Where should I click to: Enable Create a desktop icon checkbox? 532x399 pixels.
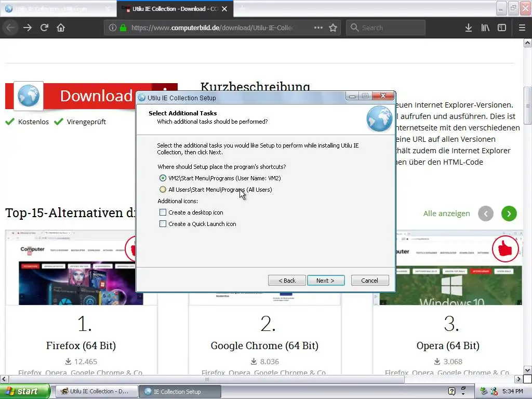tap(163, 212)
